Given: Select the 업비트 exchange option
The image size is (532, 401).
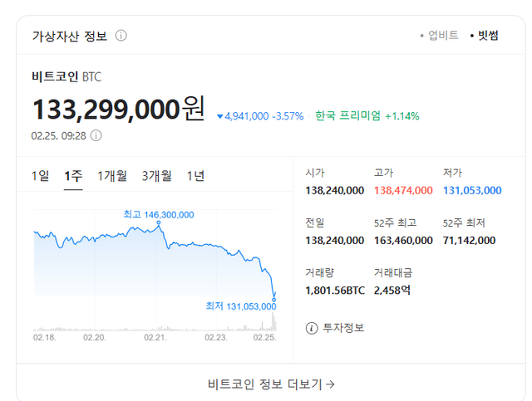Looking at the screenshot, I should tap(440, 36).
